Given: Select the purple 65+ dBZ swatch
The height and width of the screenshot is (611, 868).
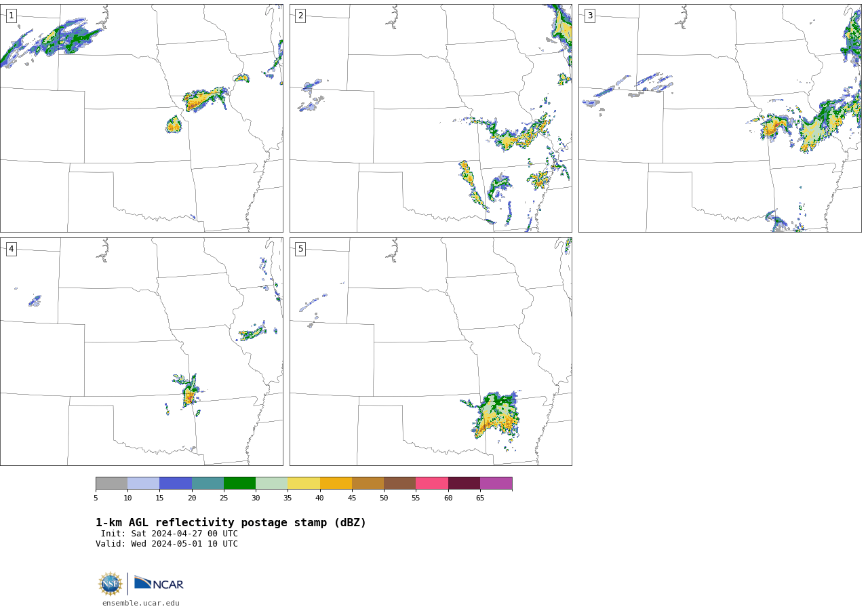Looking at the screenshot, I should pyautogui.click(x=496, y=483).
